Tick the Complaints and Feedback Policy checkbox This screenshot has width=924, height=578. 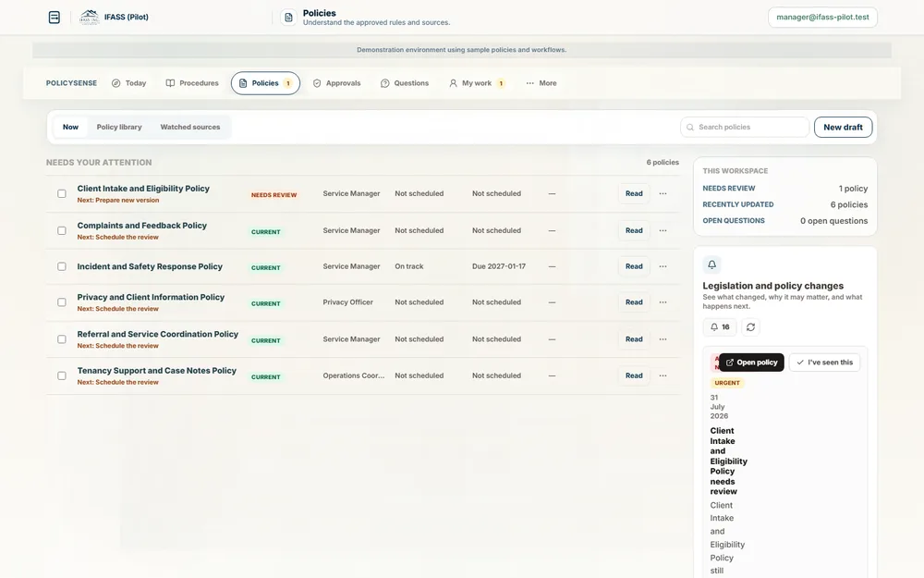tap(62, 230)
